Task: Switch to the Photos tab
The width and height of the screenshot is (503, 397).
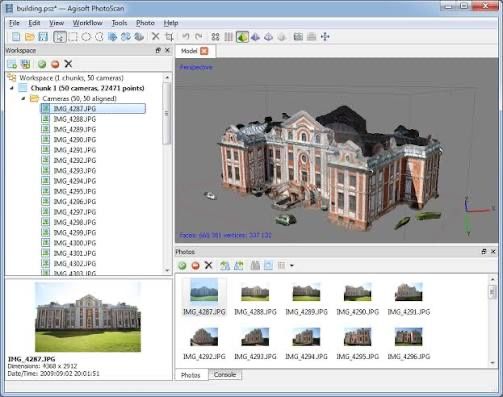Action: pos(191,375)
